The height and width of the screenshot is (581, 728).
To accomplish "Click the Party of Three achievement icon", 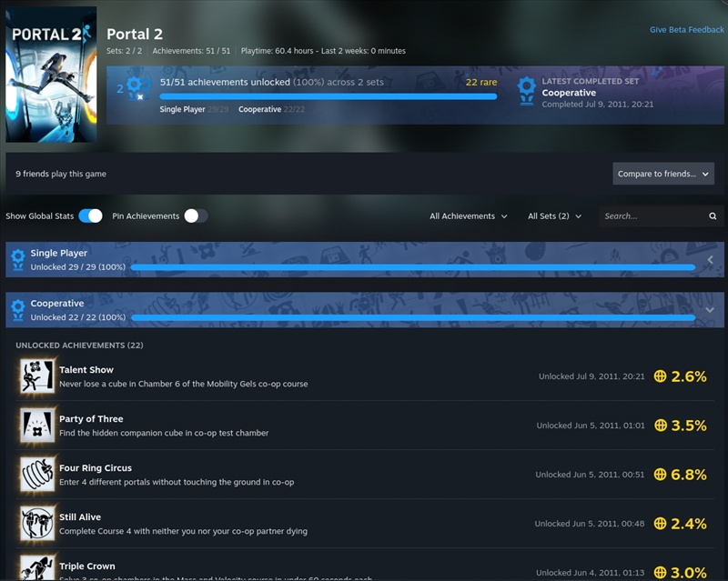I will [37, 426].
